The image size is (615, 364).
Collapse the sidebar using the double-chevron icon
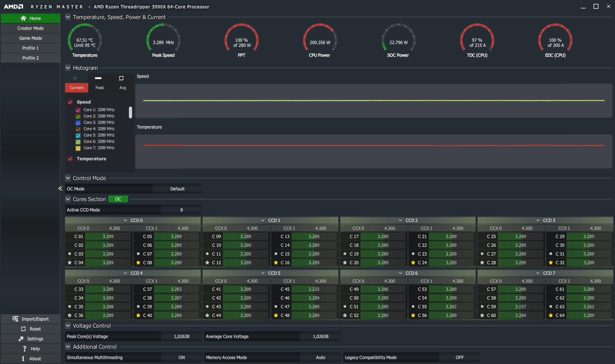pyautogui.click(x=60, y=189)
